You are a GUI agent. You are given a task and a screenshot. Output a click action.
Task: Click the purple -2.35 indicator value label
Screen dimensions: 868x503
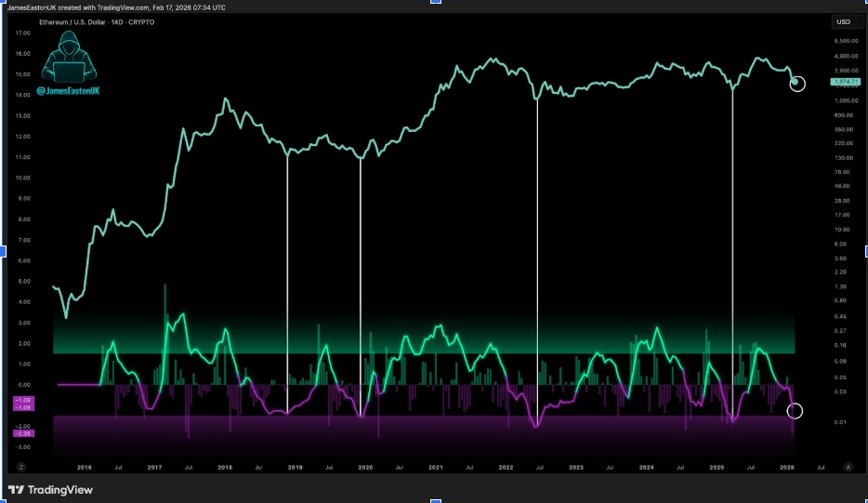coord(23,433)
